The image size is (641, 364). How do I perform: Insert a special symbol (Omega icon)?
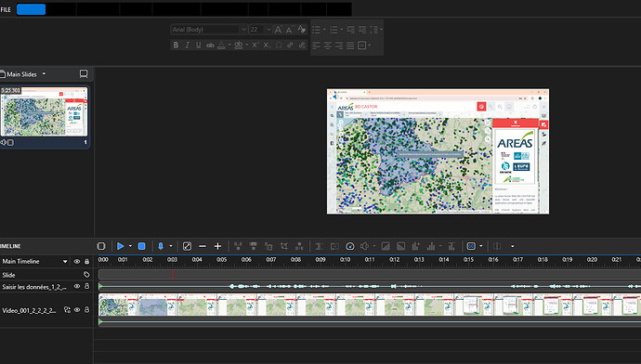pyautogui.click(x=279, y=45)
